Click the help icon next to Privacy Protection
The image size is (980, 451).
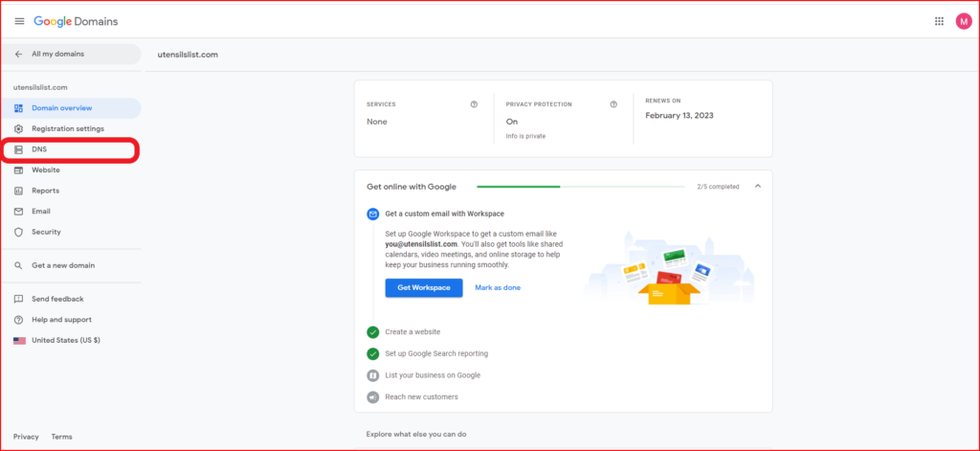613,104
